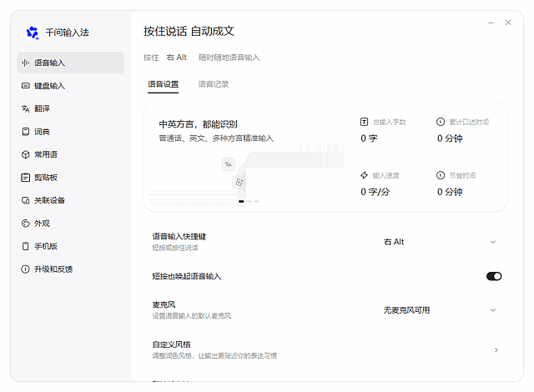
Task: Click the voice waveform icon beside 语音输入
Action: pyautogui.click(x=26, y=63)
